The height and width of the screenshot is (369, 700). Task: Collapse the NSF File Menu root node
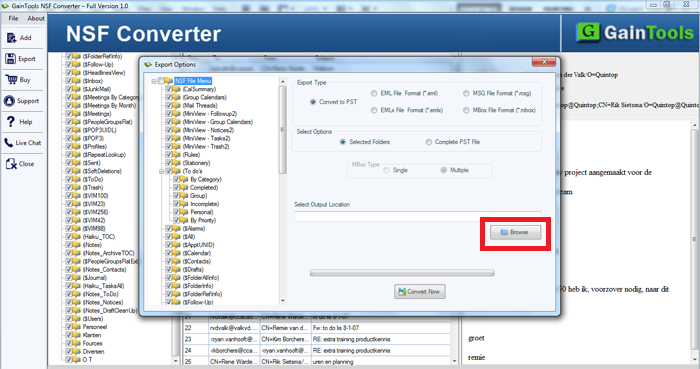click(154, 81)
